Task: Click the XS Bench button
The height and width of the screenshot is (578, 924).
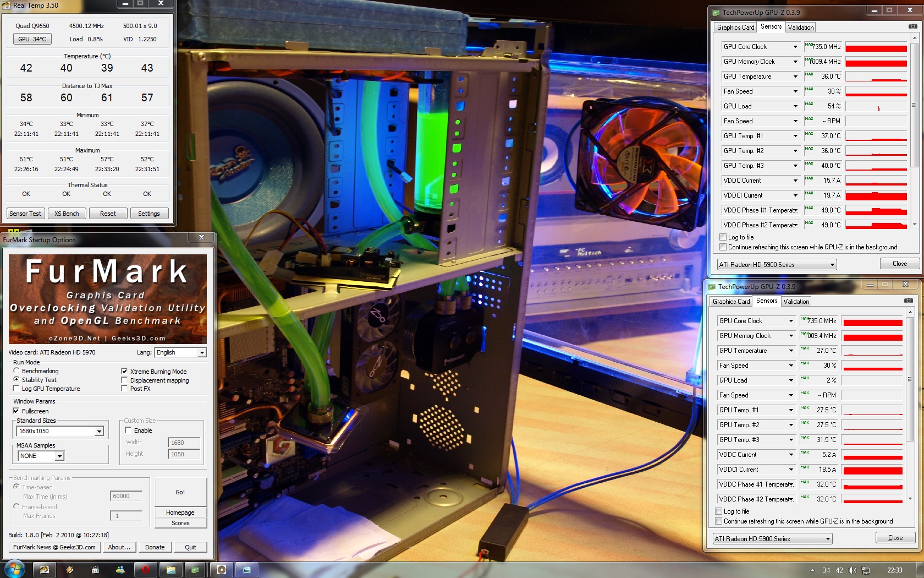Action: click(x=67, y=214)
